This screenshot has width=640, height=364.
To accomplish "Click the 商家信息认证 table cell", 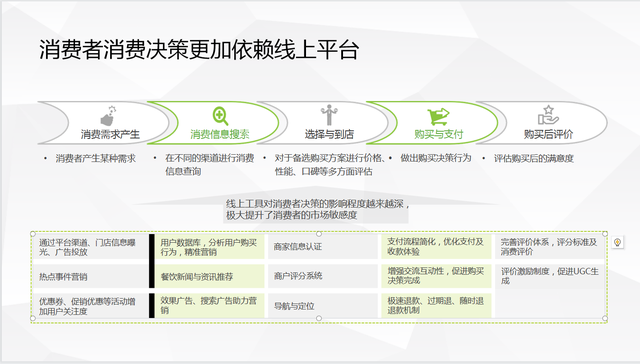I will pyautogui.click(x=322, y=246).
